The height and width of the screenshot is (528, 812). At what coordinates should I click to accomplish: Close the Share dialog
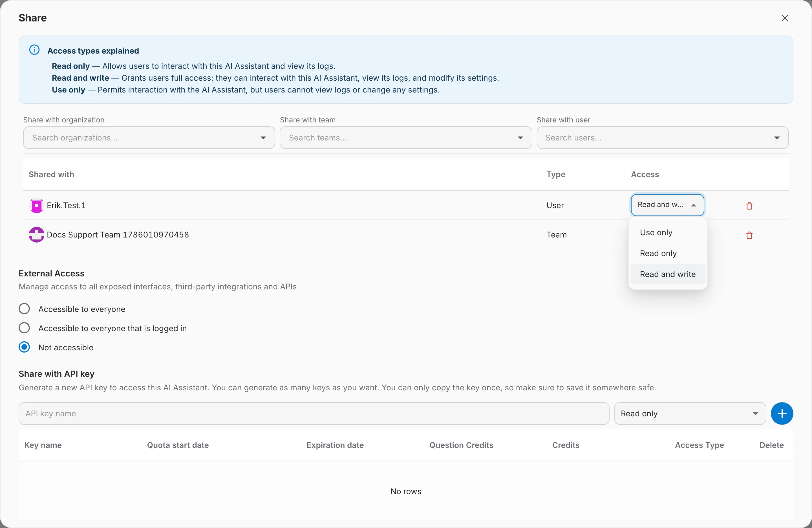785,18
